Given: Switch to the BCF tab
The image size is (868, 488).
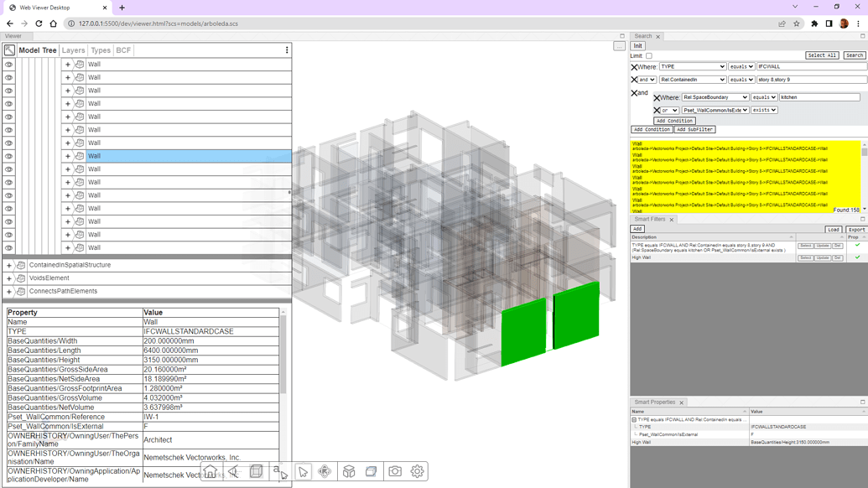Looking at the screenshot, I should point(123,49).
